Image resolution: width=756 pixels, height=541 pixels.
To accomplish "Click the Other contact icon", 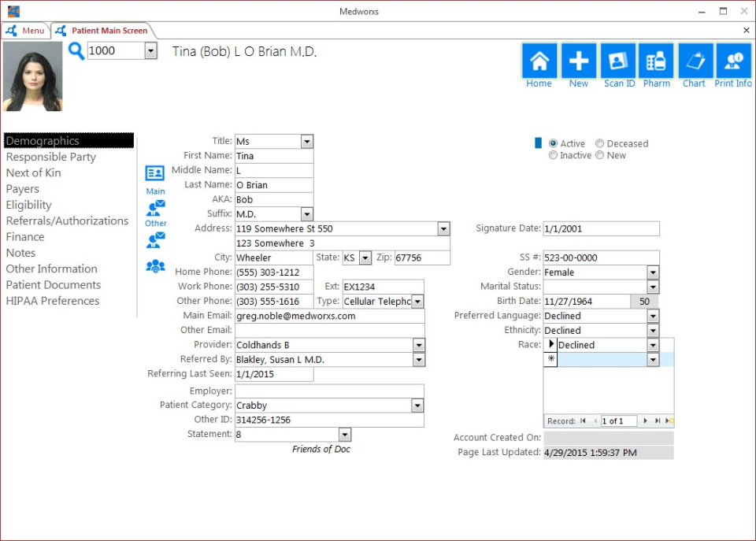I will [154, 209].
